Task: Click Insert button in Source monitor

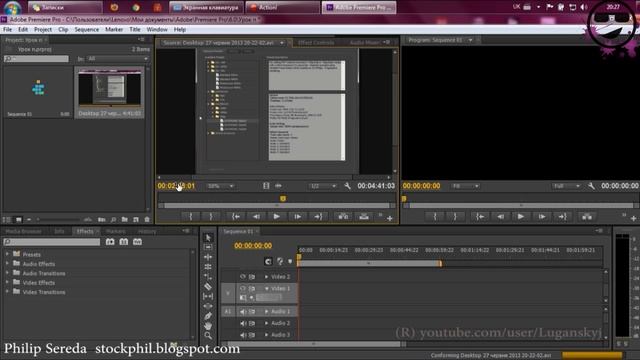Action: [343, 217]
